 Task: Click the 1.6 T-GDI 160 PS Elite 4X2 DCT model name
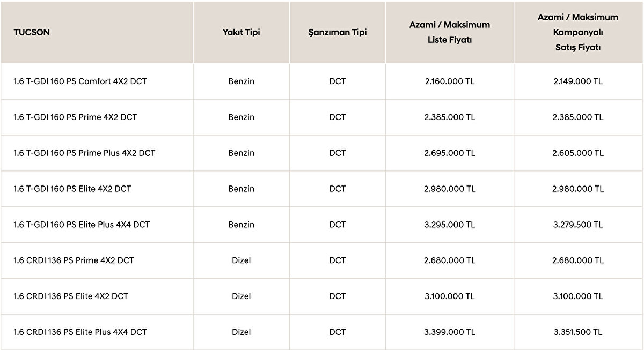[72, 189]
